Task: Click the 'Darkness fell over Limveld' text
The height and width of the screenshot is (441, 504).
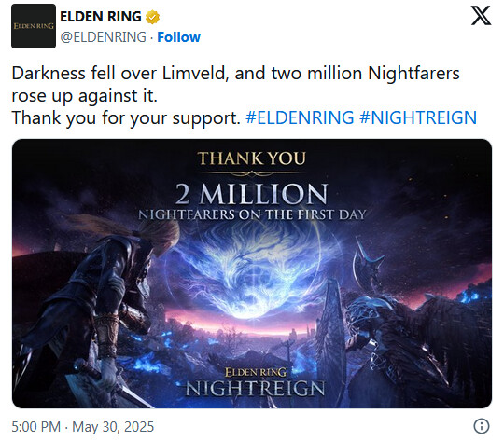Action: [x=119, y=74]
